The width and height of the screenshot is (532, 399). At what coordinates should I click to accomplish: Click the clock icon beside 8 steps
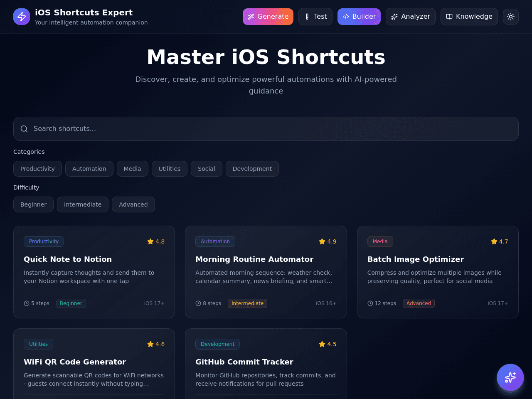coord(198,303)
